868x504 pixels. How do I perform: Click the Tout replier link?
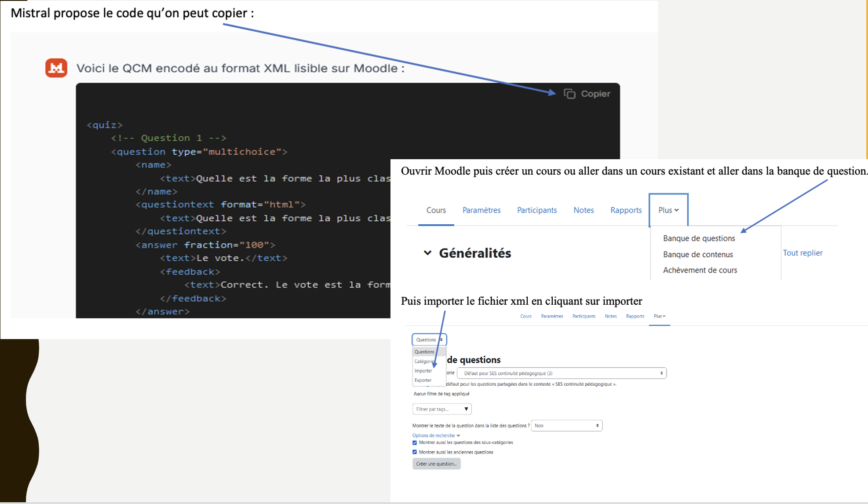(802, 253)
